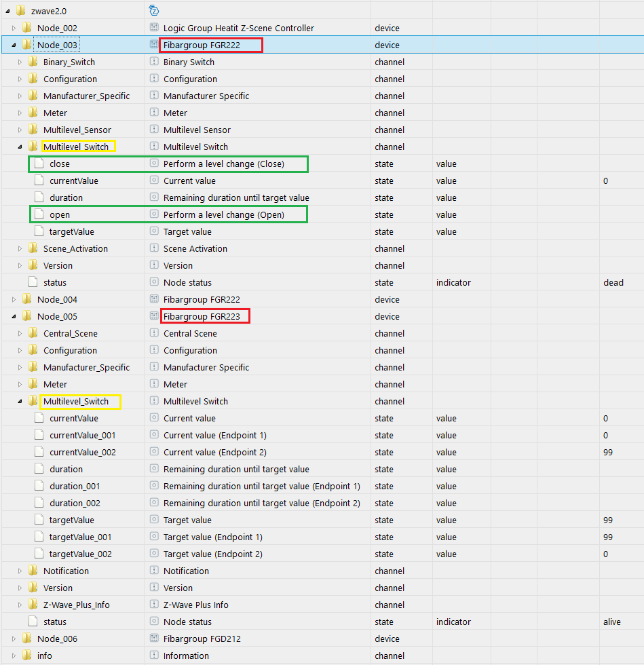Screen dimensions: 644x665
Task: Click state icon beside Perform a level change (Close)
Action: pyautogui.click(x=154, y=164)
